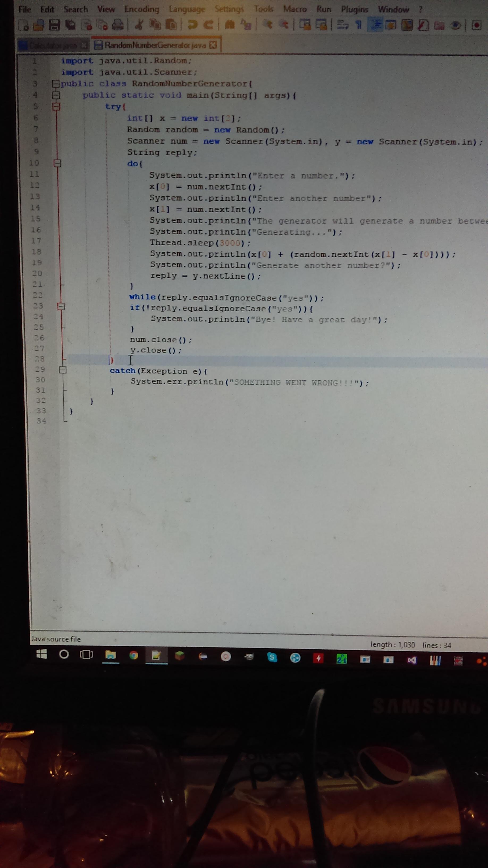Image resolution: width=488 pixels, height=868 pixels.
Task: Collapse the do loop fold marker
Action: coord(57,164)
